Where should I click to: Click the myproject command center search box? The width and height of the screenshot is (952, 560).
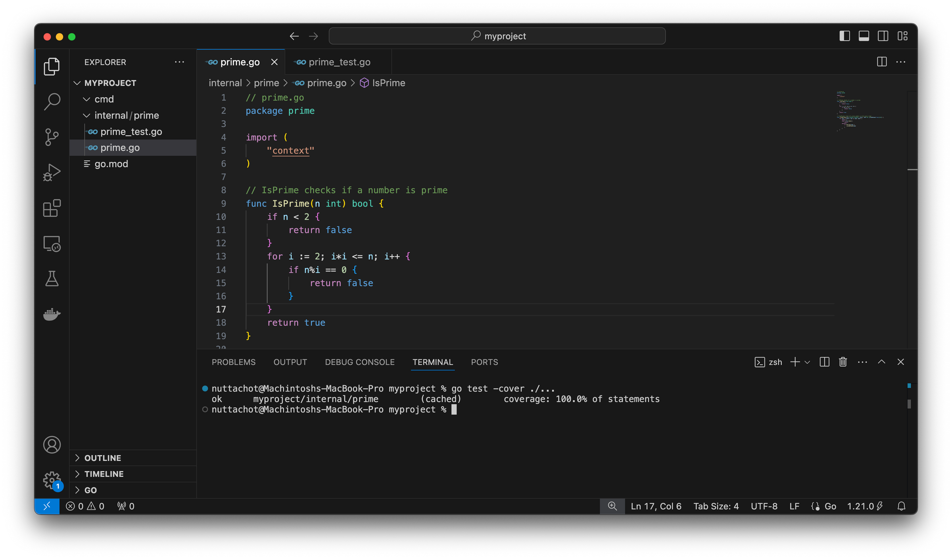(x=497, y=36)
